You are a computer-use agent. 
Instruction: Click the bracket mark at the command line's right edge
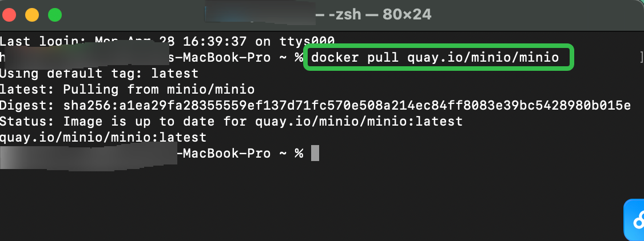coord(642,57)
